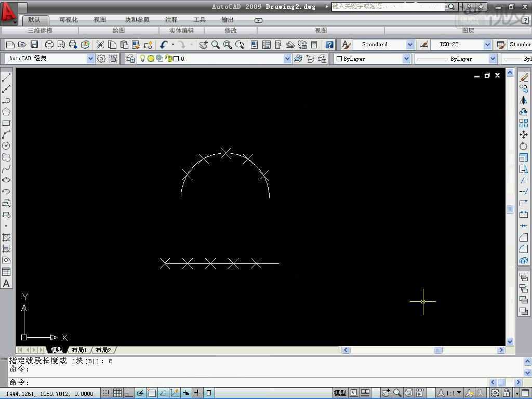Select the Hatch tool
The width and height of the screenshot is (532, 399).
click(6, 237)
